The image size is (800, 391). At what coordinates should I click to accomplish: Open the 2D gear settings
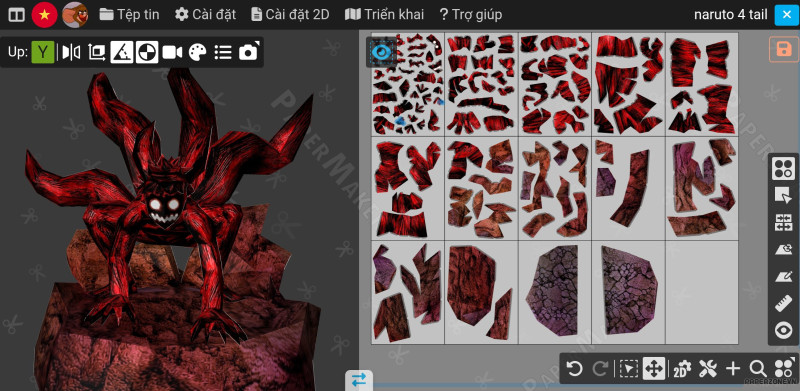pos(682,368)
